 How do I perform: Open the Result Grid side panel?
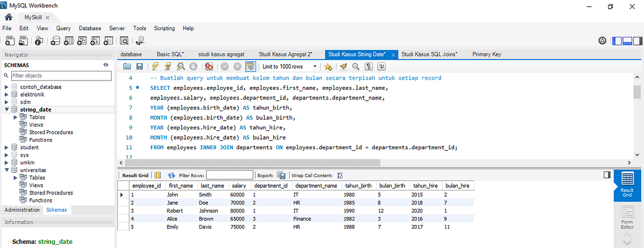(627, 186)
